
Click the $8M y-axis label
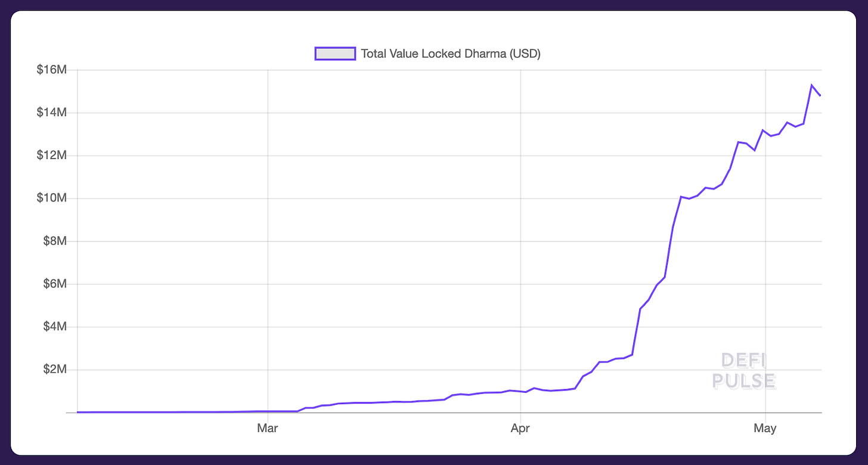click(x=55, y=241)
